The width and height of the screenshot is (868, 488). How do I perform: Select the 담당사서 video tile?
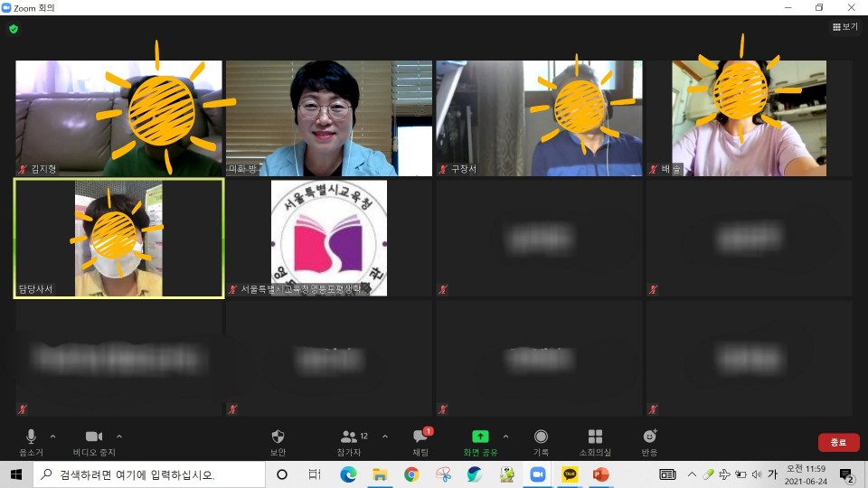pyautogui.click(x=118, y=239)
